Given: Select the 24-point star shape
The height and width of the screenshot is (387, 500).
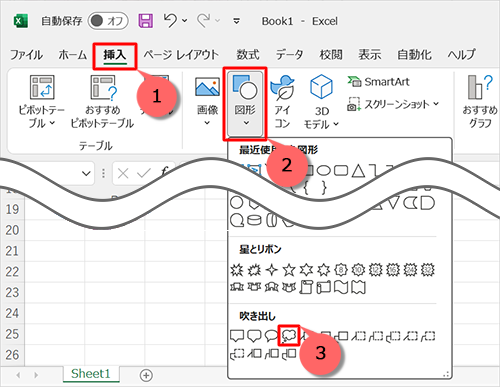Looking at the screenshot, I should [410, 270].
